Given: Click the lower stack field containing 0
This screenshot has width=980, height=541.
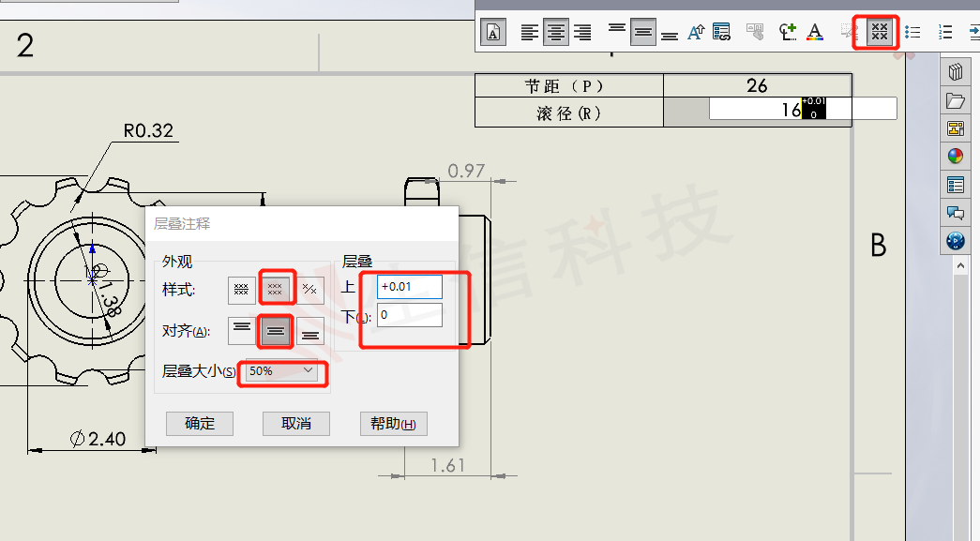Looking at the screenshot, I should [x=410, y=315].
